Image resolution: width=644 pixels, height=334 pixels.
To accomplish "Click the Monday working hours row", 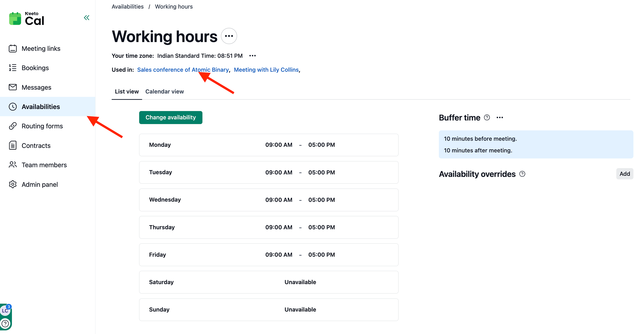I will (269, 145).
